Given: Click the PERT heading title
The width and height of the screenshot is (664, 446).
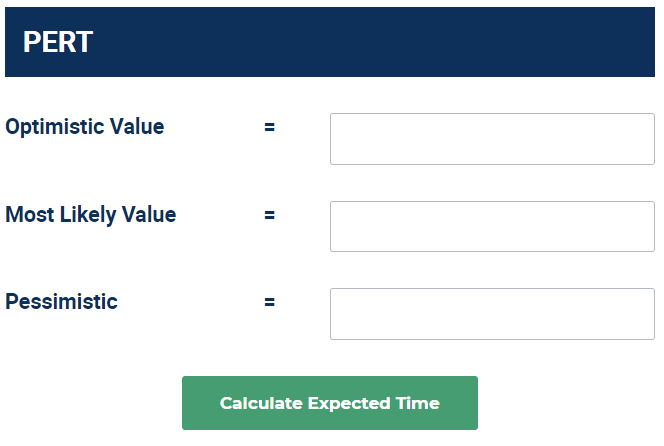Looking at the screenshot, I should click(x=58, y=42).
